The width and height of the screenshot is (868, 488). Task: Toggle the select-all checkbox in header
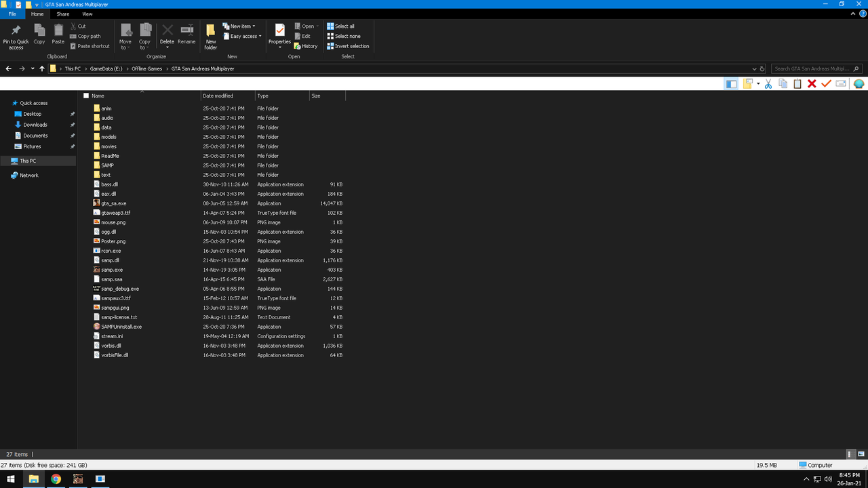[86, 96]
